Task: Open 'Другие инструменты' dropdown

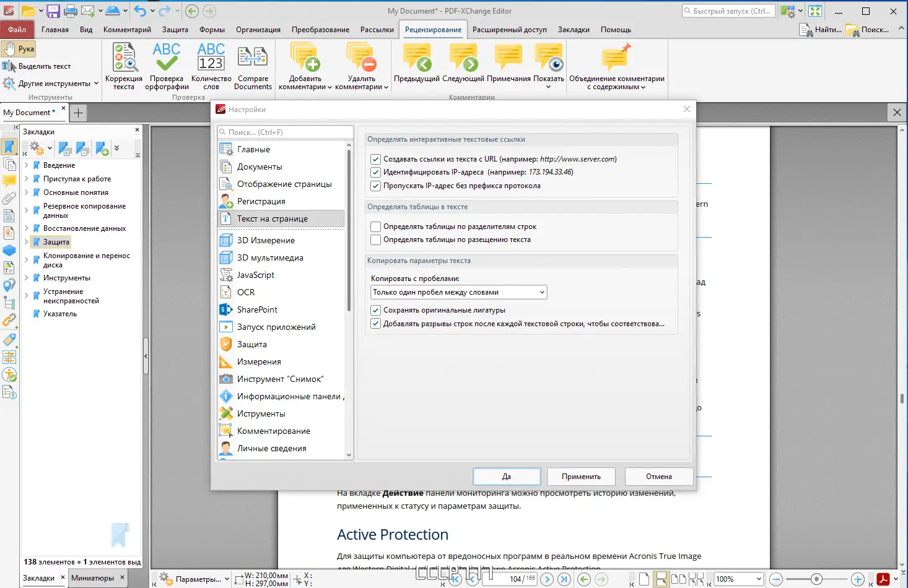Action: (51, 84)
